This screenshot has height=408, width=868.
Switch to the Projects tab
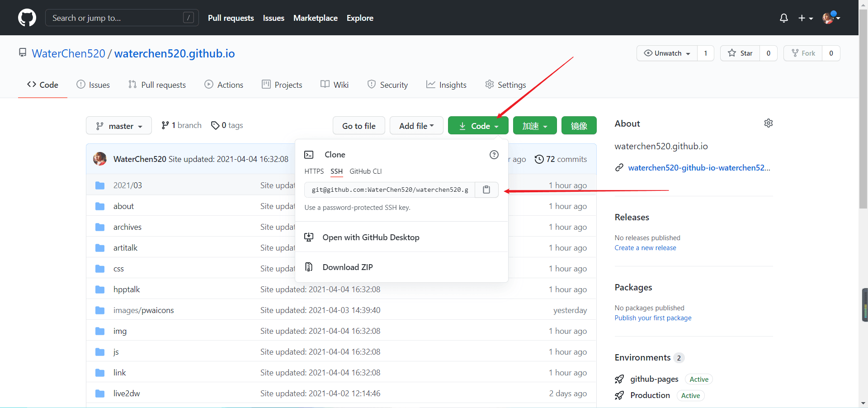click(282, 85)
